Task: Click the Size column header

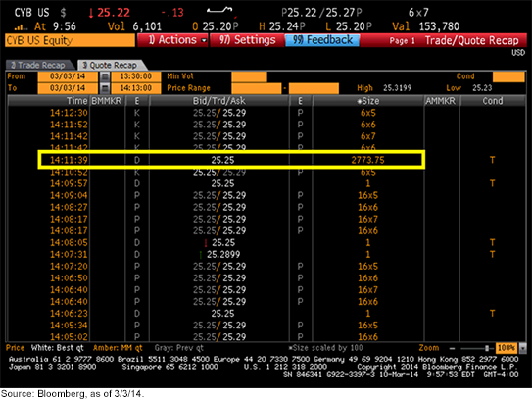Action: pos(368,101)
